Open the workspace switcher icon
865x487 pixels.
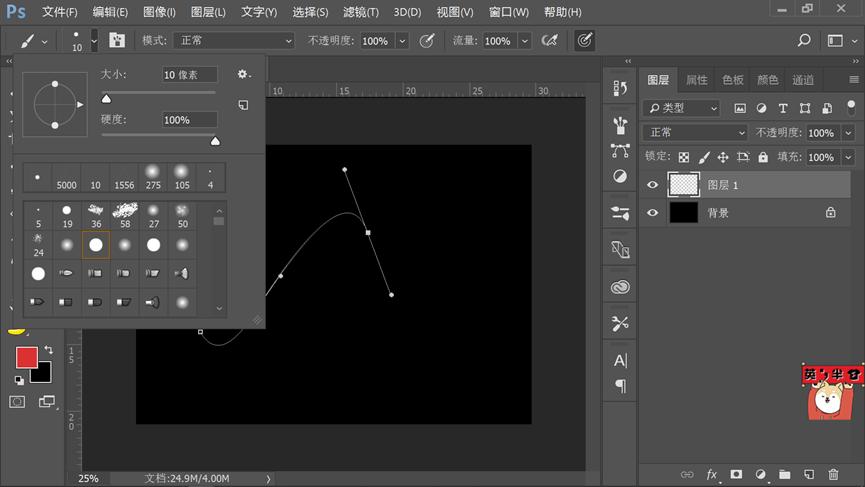tap(835, 41)
